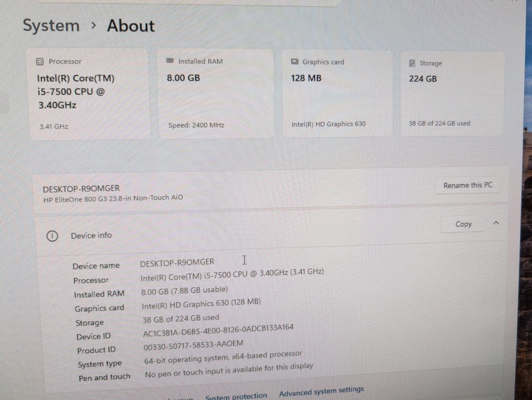The height and width of the screenshot is (400, 532).
Task: Click the Processor title in the top card
Action: point(65,61)
